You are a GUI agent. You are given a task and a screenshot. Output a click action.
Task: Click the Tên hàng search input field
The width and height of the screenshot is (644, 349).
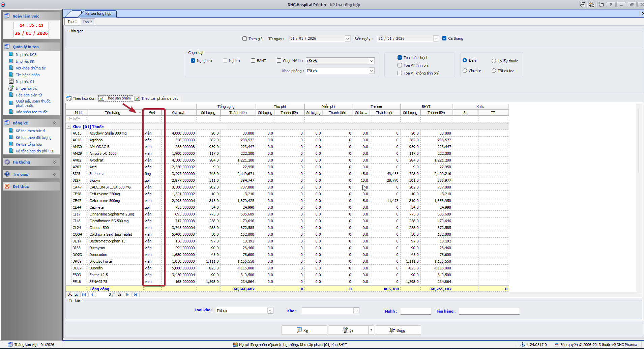click(489, 311)
